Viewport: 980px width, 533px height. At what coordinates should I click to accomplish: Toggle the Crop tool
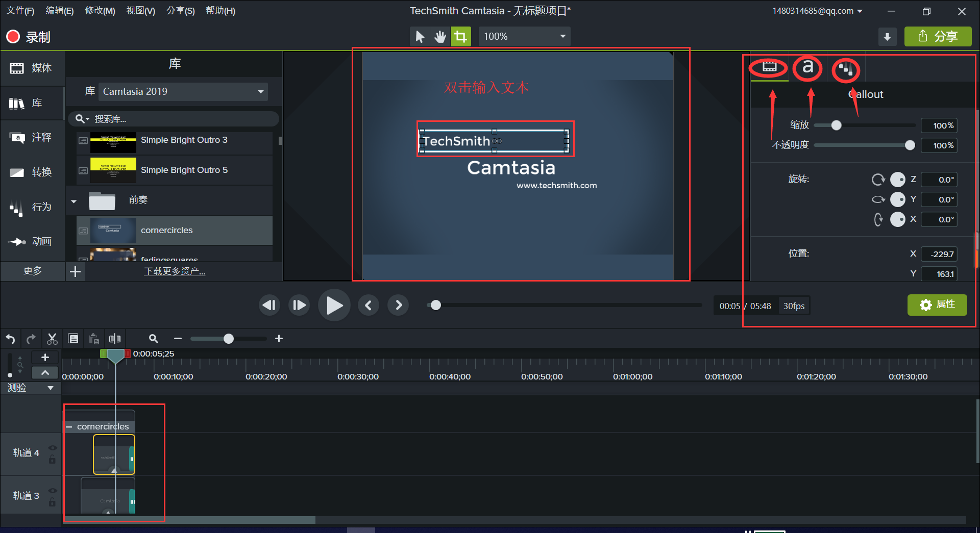[461, 37]
